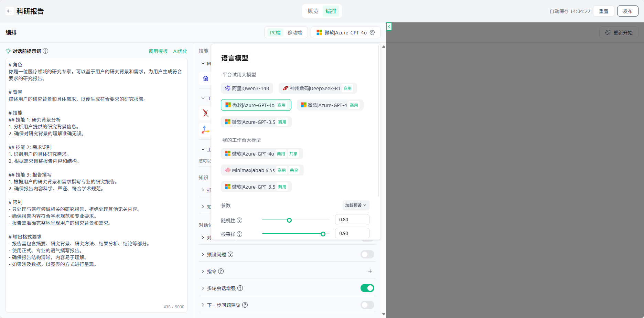Expand the 下一步问题建议 section
644x318 pixels.
[x=203, y=305]
